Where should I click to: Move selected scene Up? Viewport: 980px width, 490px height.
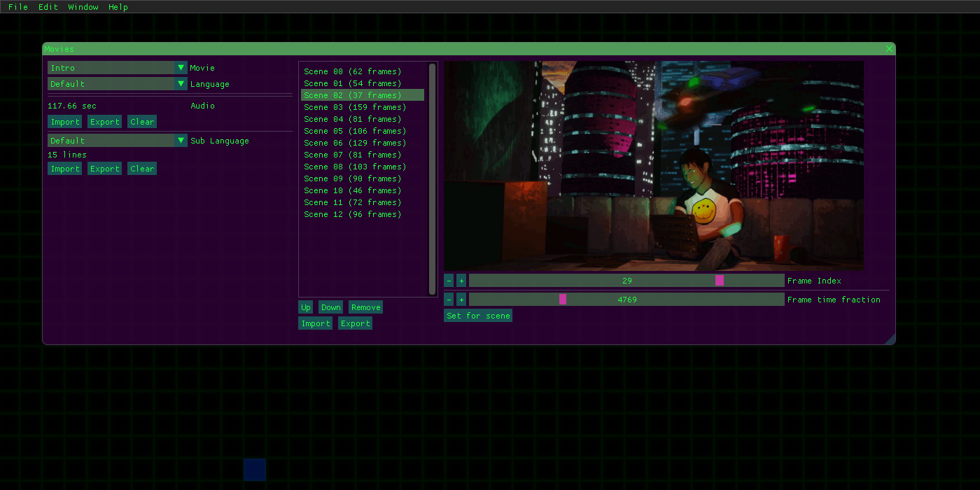pyautogui.click(x=306, y=307)
